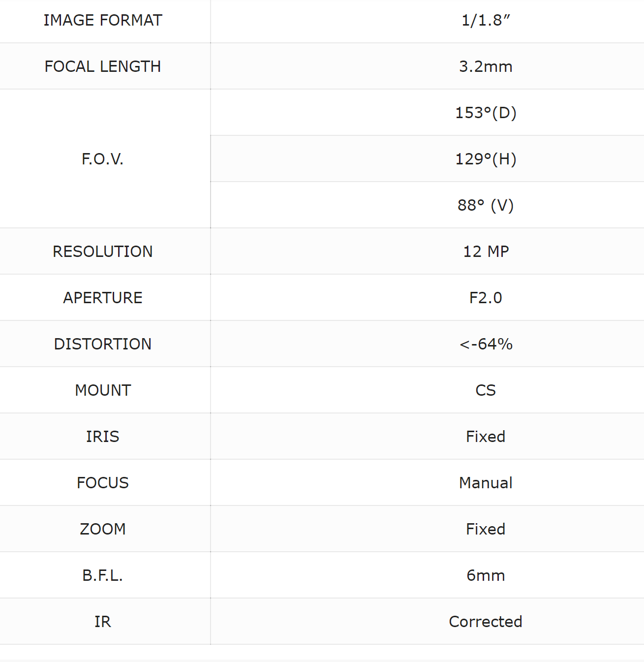This screenshot has height=662, width=644.
Task: Click the IMAGE FORMAT label cell
Action: [103, 20]
